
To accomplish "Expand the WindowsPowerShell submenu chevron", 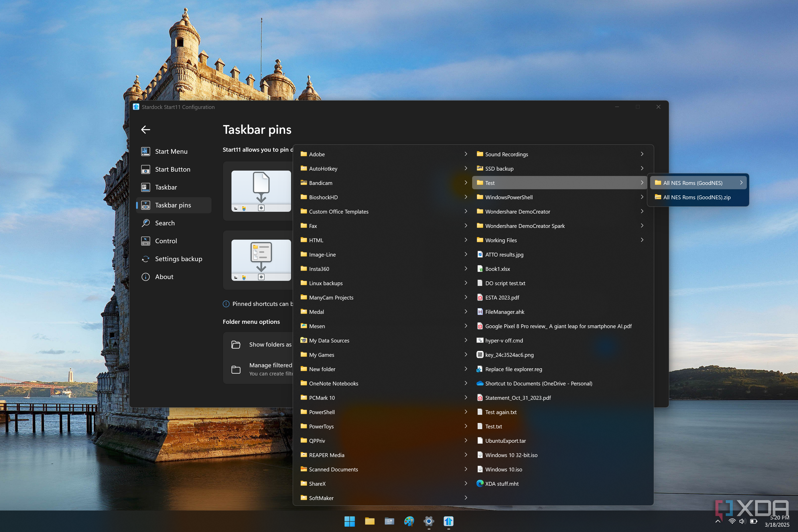I will tap(642, 197).
